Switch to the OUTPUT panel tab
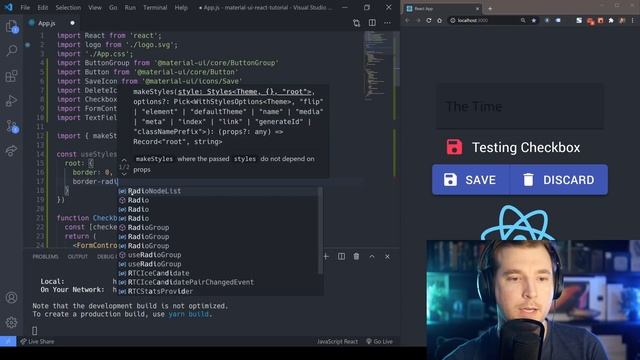640x360 pixels. click(78, 256)
